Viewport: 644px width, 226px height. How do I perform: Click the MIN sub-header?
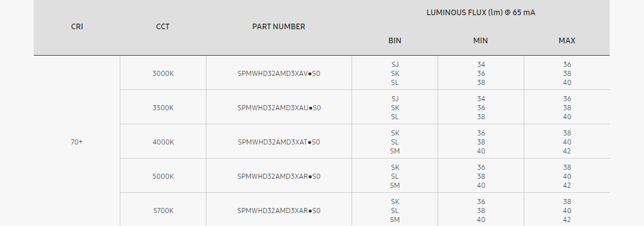(481, 40)
